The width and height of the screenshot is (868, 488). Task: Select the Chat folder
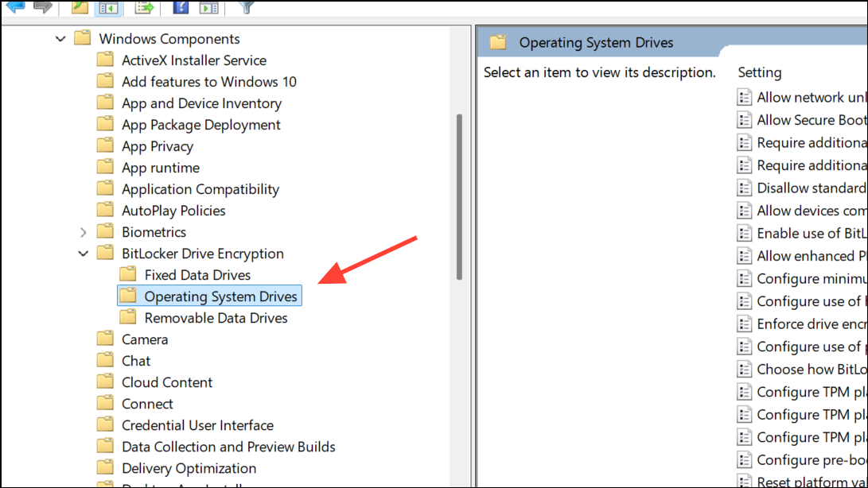pos(124,362)
